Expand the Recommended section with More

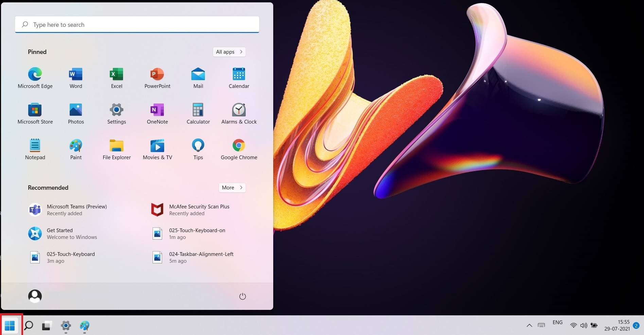tap(232, 187)
